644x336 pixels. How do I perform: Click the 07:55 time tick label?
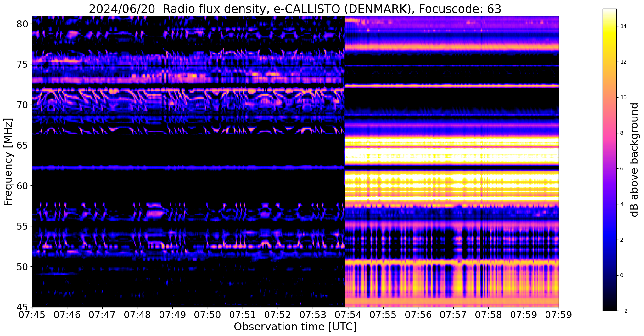(x=383, y=315)
